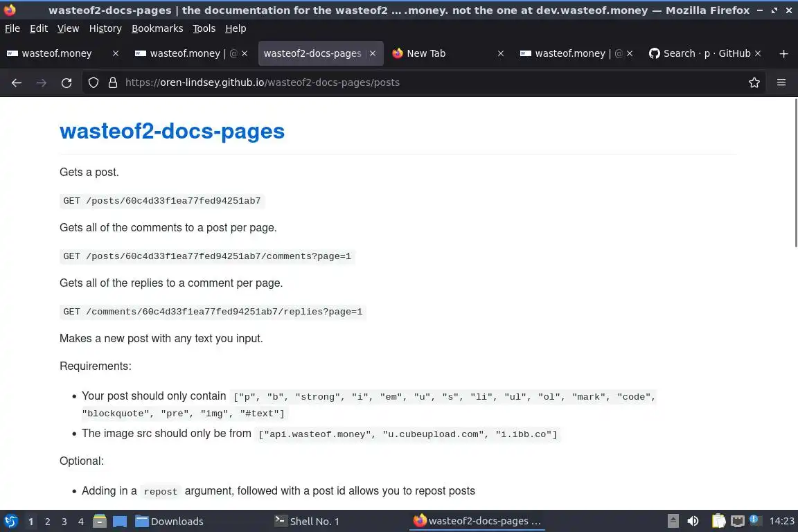Click the removable media tray icon
Screen dimensions: 798x532
[x=673, y=521]
